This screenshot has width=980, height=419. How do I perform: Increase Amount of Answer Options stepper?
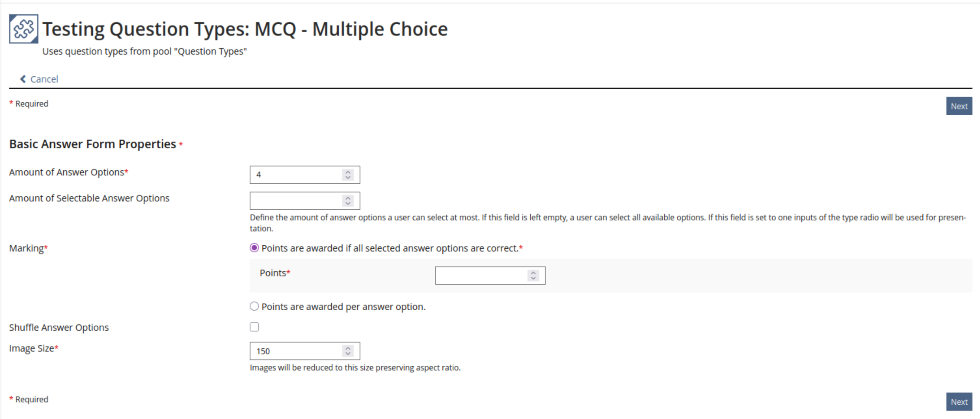[x=348, y=172]
